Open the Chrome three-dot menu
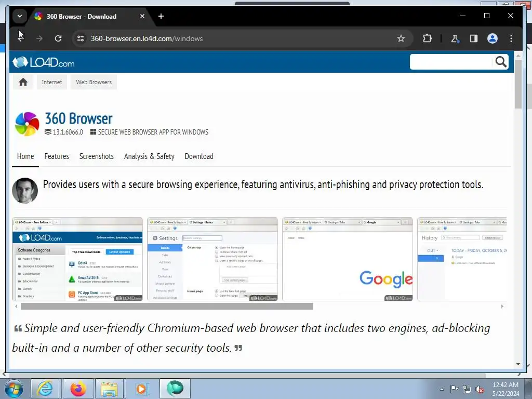Viewport: 532px width, 399px height. 511,38
